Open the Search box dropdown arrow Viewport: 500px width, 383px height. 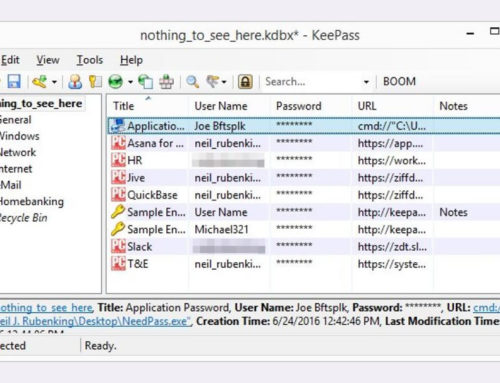pyautogui.click(x=366, y=82)
